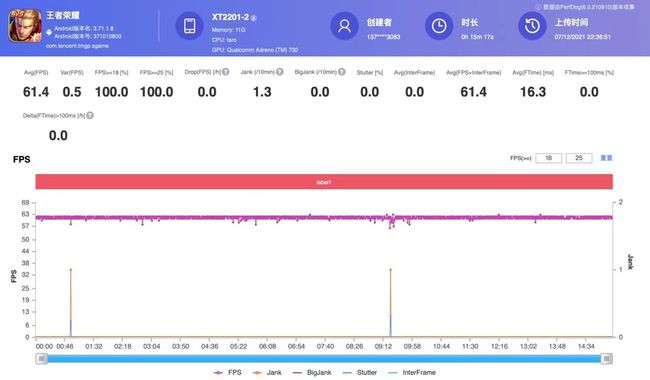The height and width of the screenshot is (380, 650).
Task: Click help icon next to BigJank(/10min)
Action: (x=342, y=72)
